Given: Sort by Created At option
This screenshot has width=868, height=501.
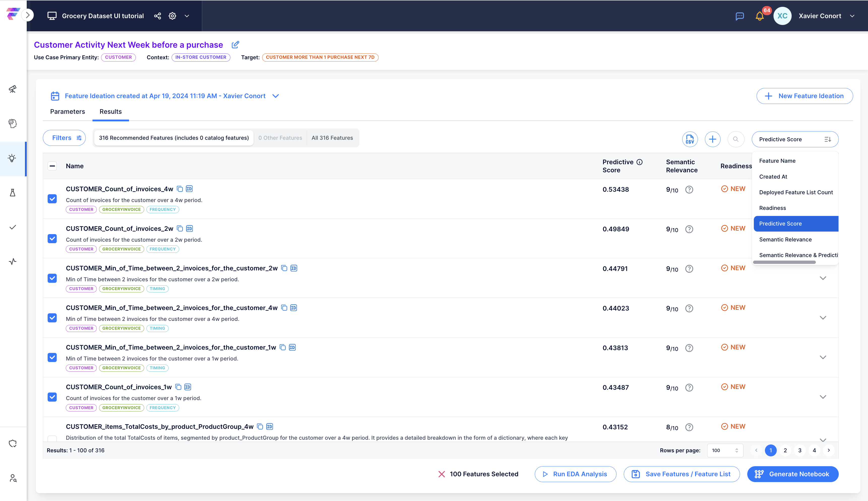Looking at the screenshot, I should 795,177.
